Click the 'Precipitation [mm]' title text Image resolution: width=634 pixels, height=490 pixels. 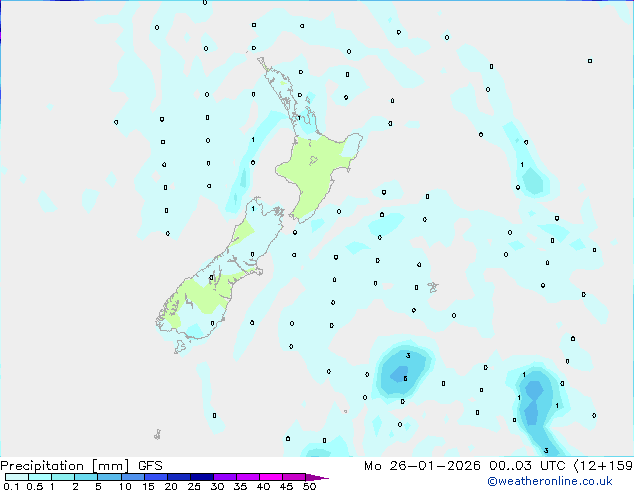pos(65,466)
